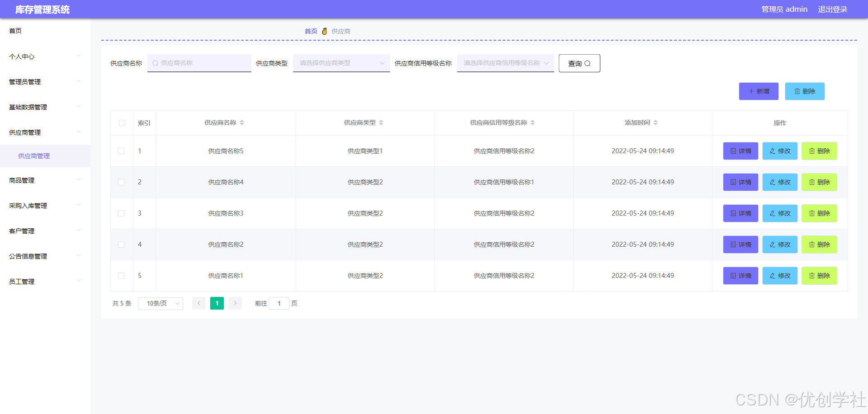This screenshot has width=868, height=414.
Task: Click the magnifier icon inside 供应商名称 search field
Action: pyautogui.click(x=155, y=63)
